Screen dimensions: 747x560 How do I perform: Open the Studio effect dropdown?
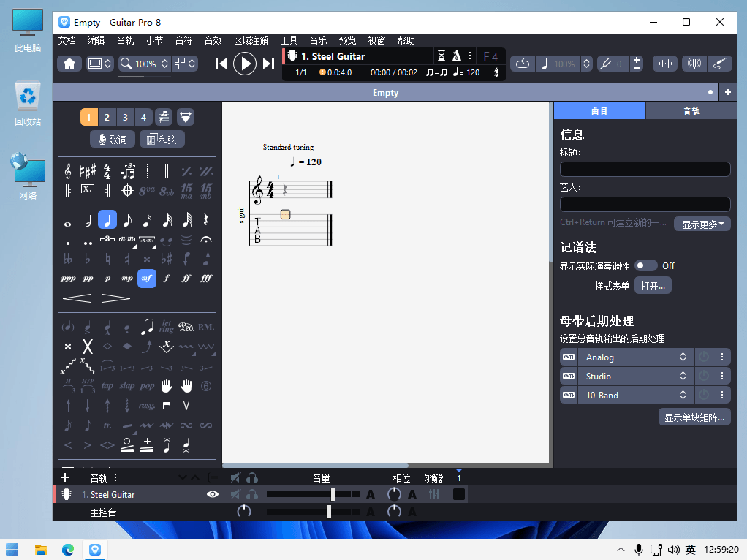636,376
